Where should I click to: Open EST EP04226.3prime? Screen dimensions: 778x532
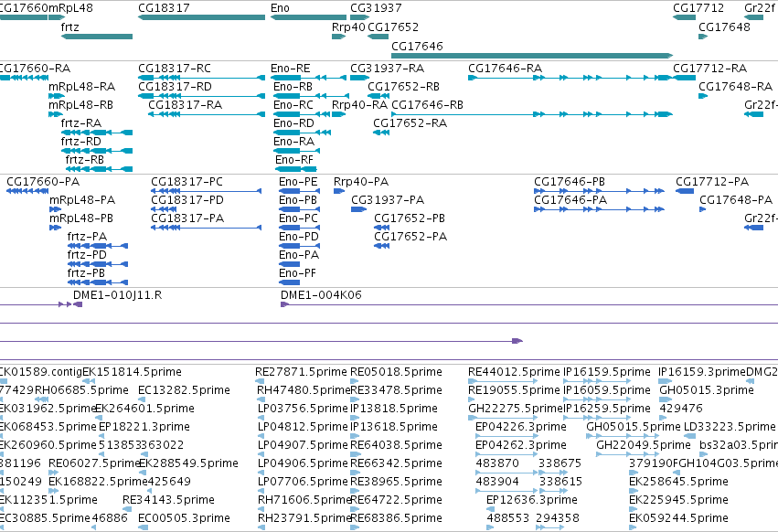pyautogui.click(x=521, y=427)
